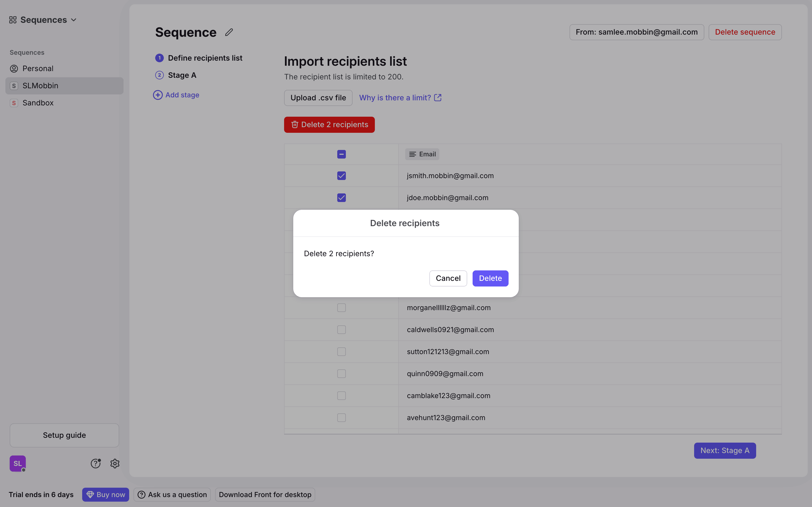Open the help question mark icon

click(x=96, y=464)
